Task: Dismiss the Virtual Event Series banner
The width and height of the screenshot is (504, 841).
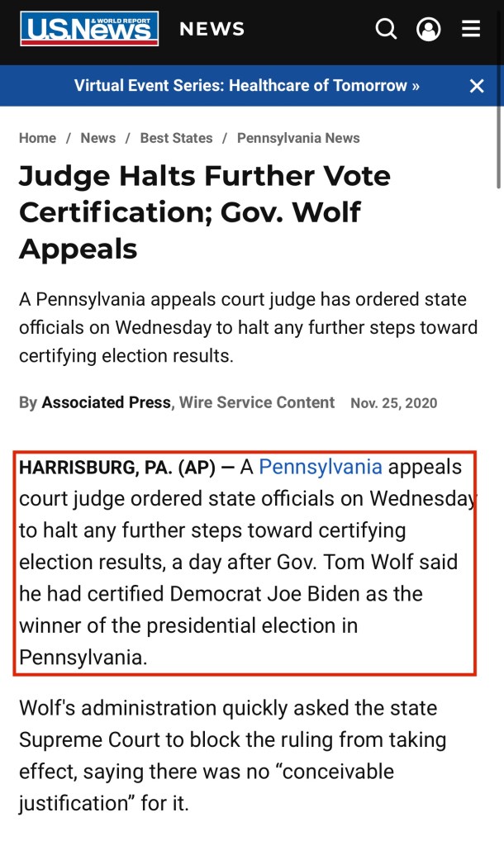Action: tap(477, 86)
